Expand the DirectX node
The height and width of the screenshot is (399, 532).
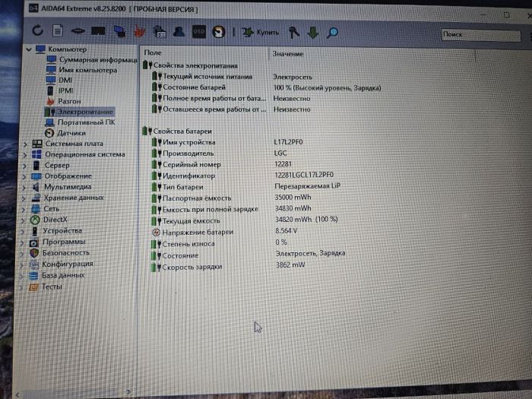coord(22,220)
